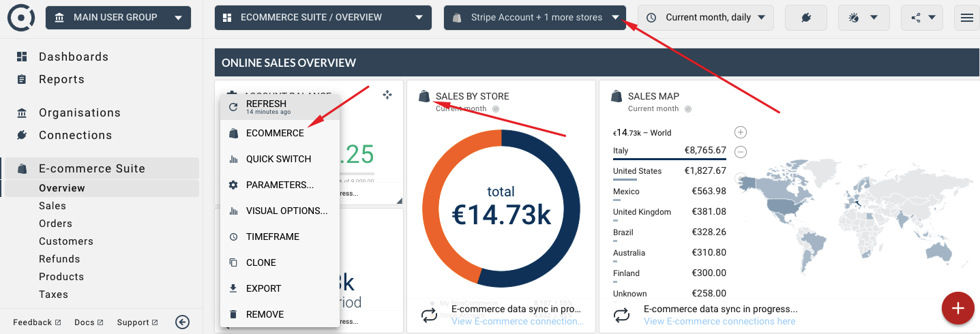Select the United States row in the sales list
This screenshot has height=334, width=980.
tap(670, 171)
